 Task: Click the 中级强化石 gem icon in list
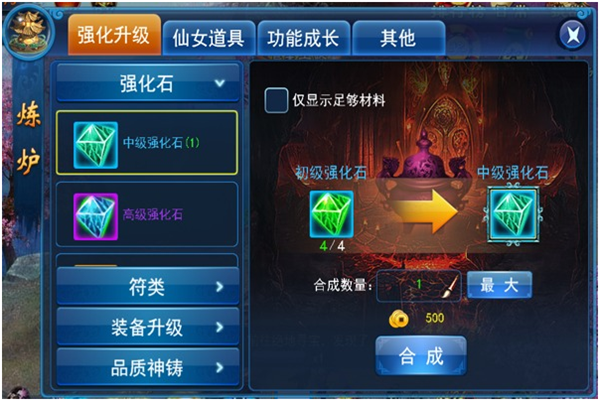pyautogui.click(x=95, y=145)
